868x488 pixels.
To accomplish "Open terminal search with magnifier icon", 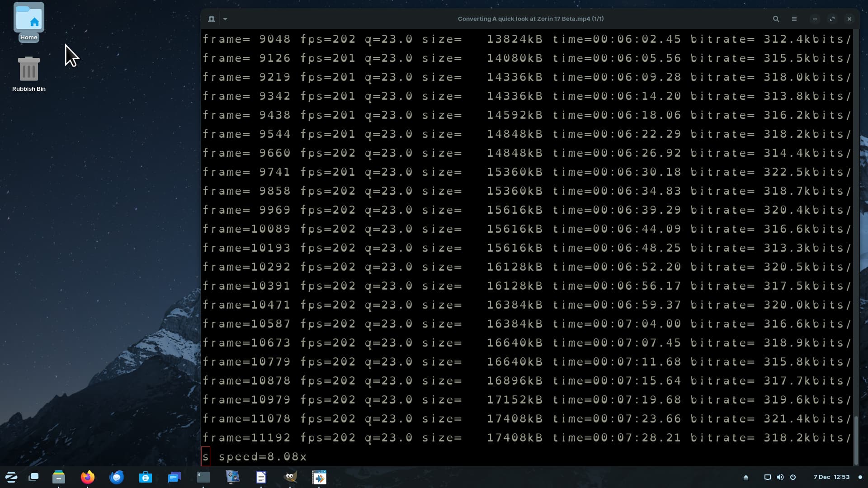I will coord(776,19).
